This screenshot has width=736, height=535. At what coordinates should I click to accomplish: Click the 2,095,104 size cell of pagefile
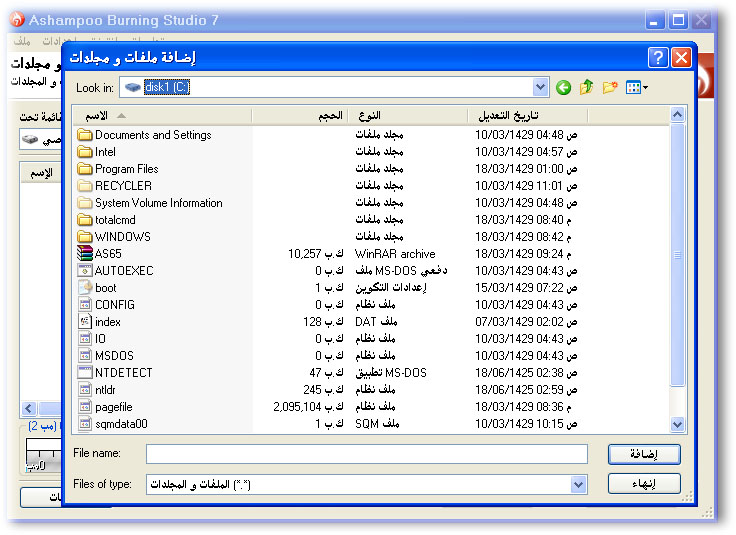click(308, 407)
